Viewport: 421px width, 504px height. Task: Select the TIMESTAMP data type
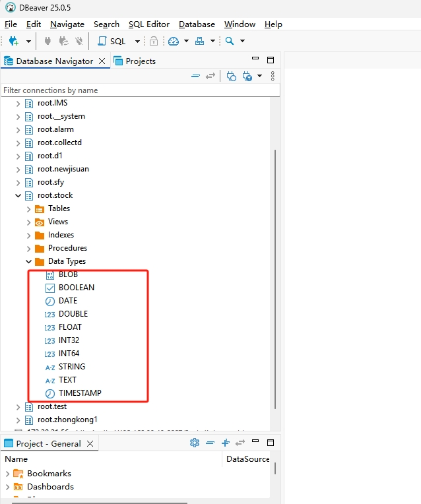[80, 393]
